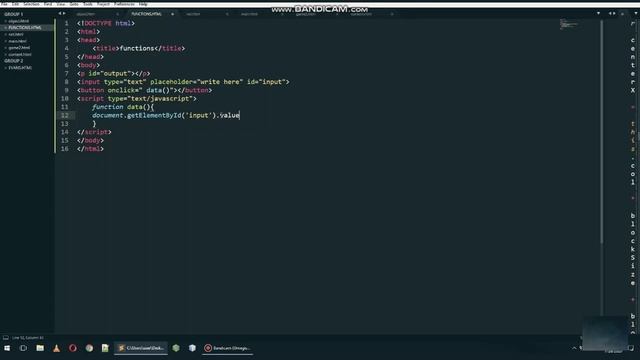
Task: Open the Tools menu
Action: [88, 4]
